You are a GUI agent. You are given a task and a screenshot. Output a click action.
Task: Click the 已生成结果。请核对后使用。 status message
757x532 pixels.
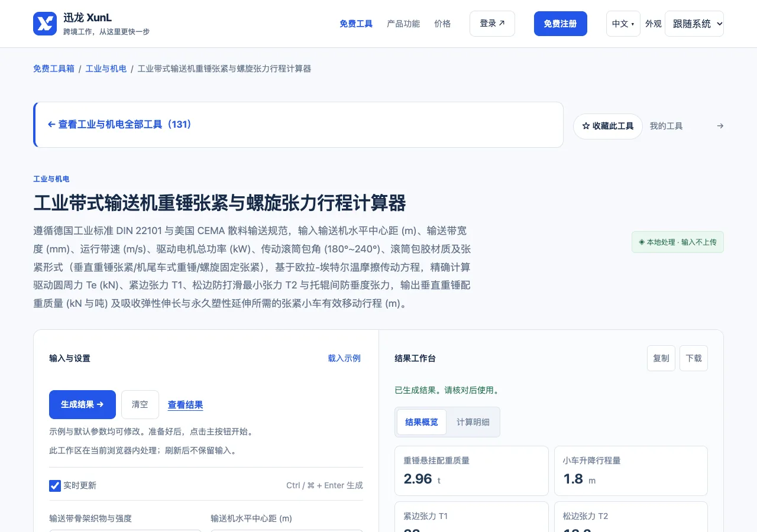(448, 390)
